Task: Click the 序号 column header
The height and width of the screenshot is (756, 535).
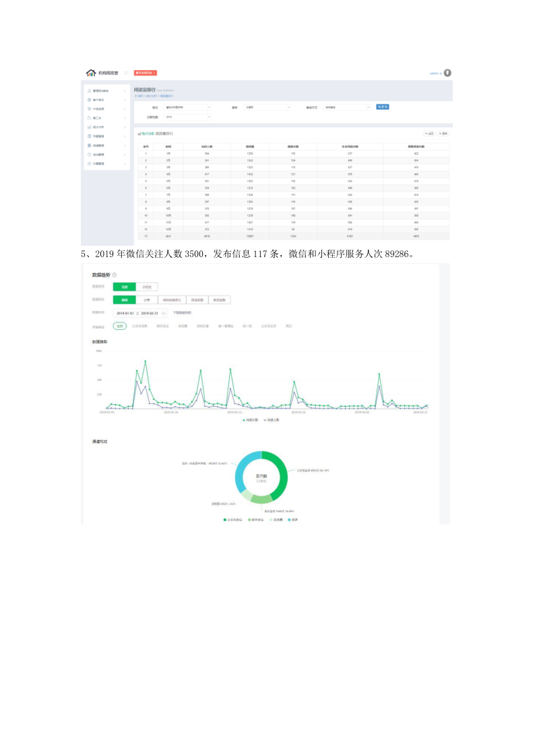Action: [146, 147]
